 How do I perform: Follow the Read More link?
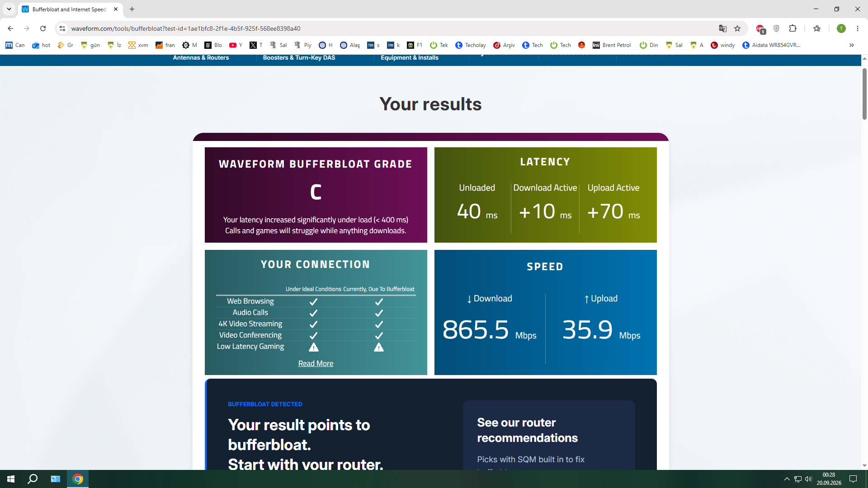click(316, 363)
